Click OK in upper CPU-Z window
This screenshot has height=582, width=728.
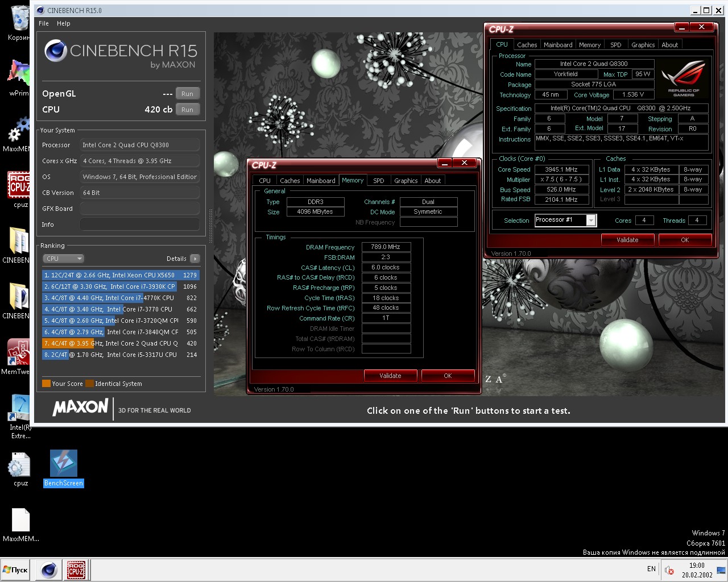(685, 240)
